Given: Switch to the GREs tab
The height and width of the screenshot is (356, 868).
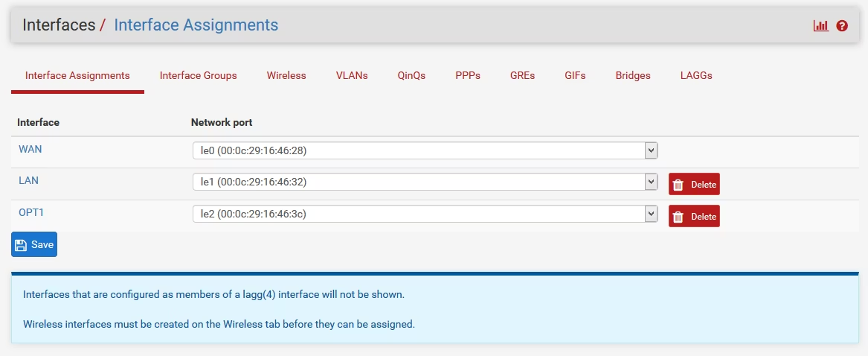Looking at the screenshot, I should pos(522,75).
